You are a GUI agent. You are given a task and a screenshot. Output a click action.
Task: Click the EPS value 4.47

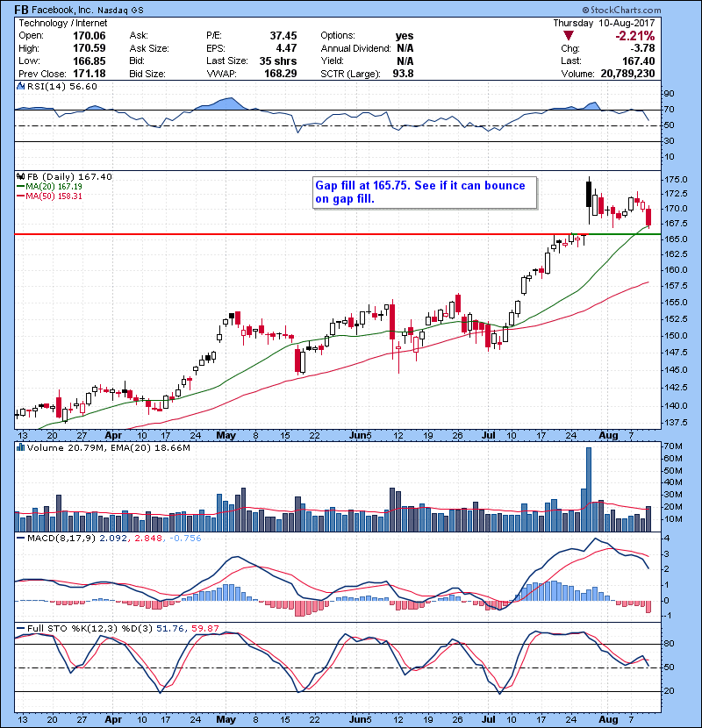287,48
